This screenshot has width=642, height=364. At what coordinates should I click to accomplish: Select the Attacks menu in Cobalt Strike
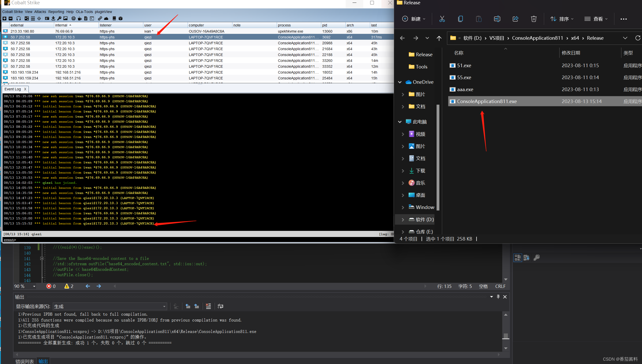point(36,11)
